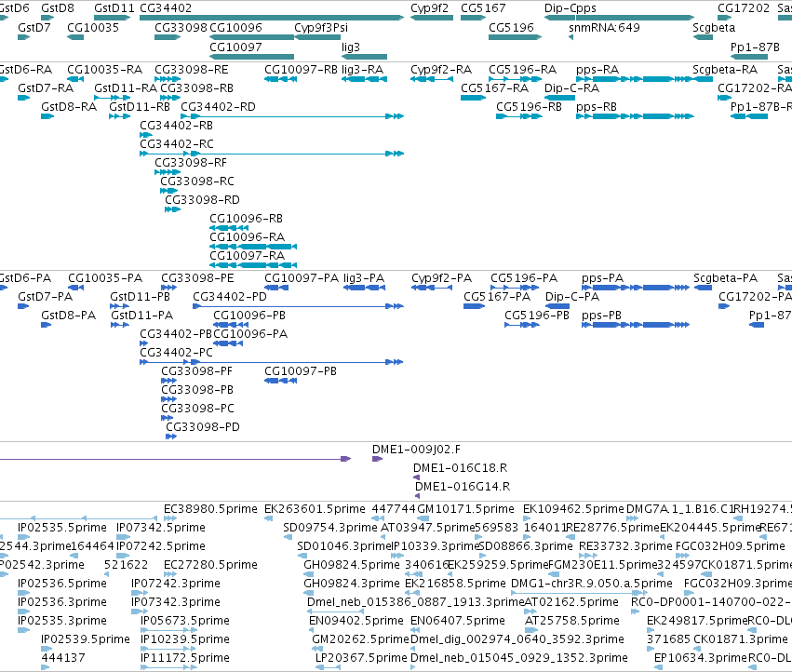The height and width of the screenshot is (672, 792).
Task: Click the Cyp9f2 gene label
Action: point(429,8)
